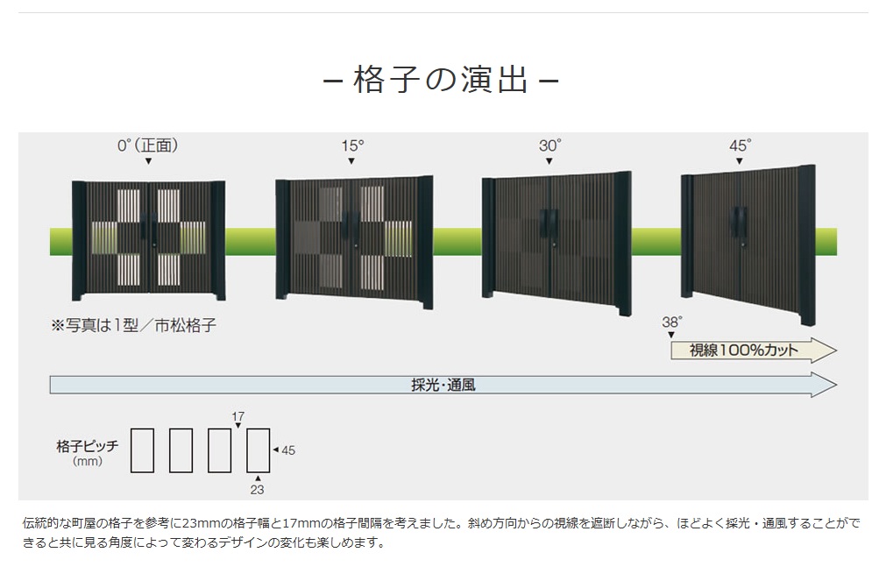
Task: Click the 38° marker label
Action: [x=672, y=322]
